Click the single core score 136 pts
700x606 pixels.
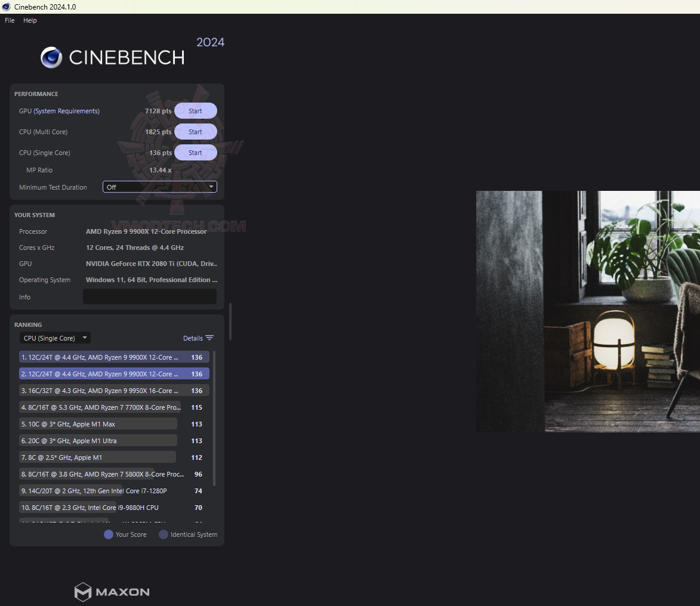point(161,153)
